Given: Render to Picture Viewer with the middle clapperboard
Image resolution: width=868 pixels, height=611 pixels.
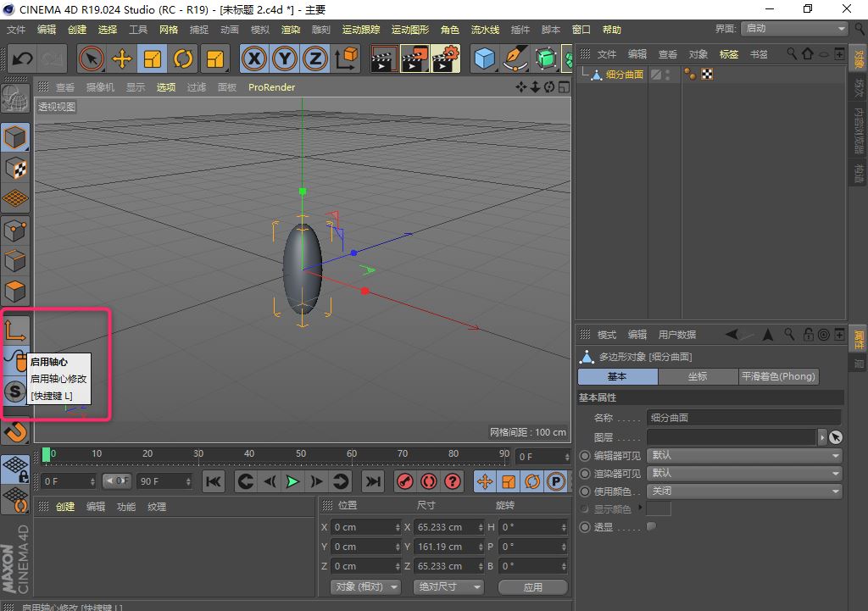Looking at the screenshot, I should (414, 58).
